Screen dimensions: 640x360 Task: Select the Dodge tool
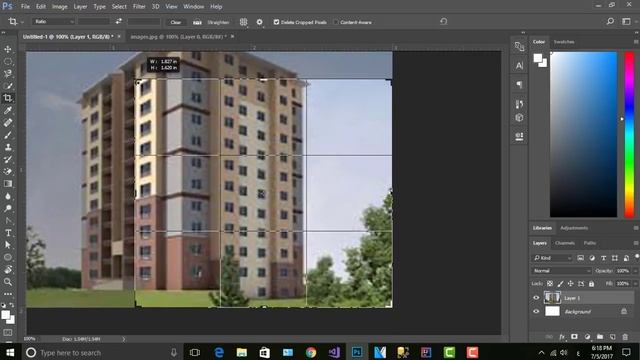click(x=8, y=208)
